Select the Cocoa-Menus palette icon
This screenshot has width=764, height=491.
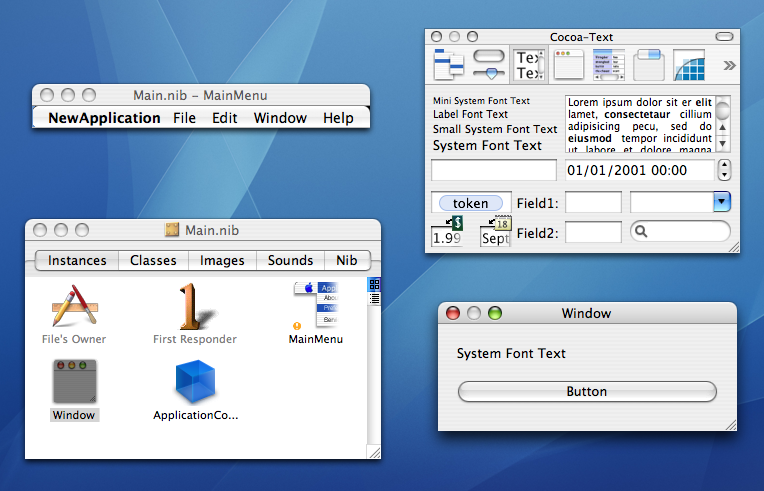[x=449, y=64]
